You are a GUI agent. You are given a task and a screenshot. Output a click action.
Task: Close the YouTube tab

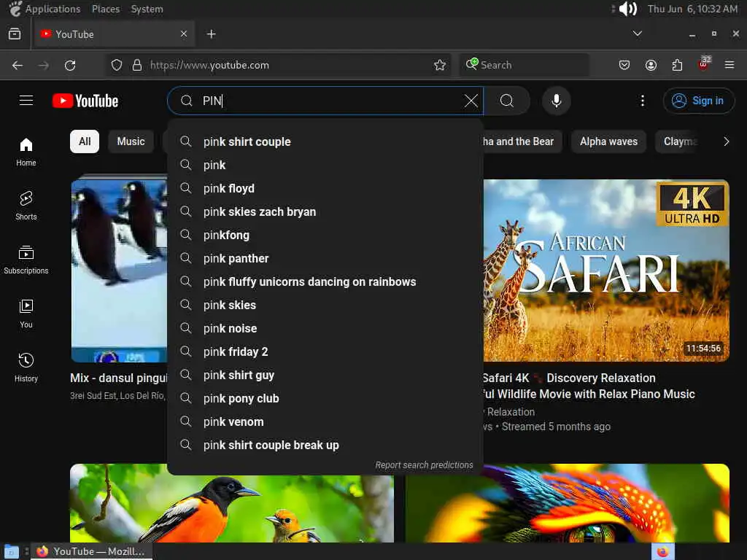coord(184,34)
